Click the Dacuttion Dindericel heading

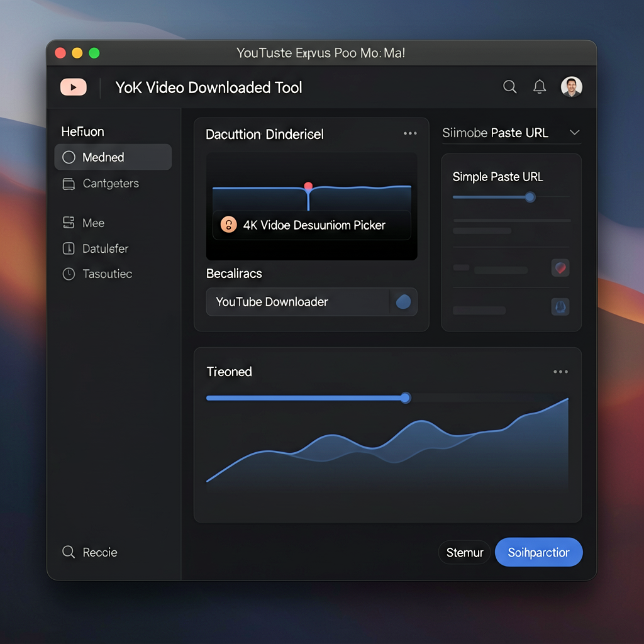[x=265, y=135]
